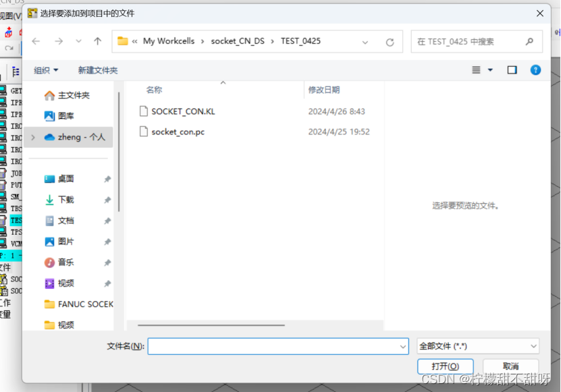Open the 全部文件 (*.*) file type dropdown
The width and height of the screenshot is (561, 392).
(x=478, y=346)
